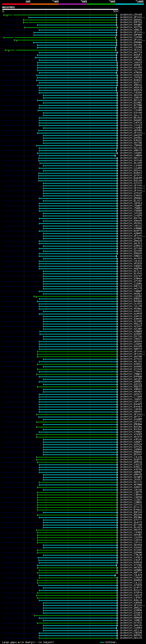Open hit UniRef100_Q8XZU9
Image resolution: width=146 pixels, height=644 pixels.
click(131, 95)
